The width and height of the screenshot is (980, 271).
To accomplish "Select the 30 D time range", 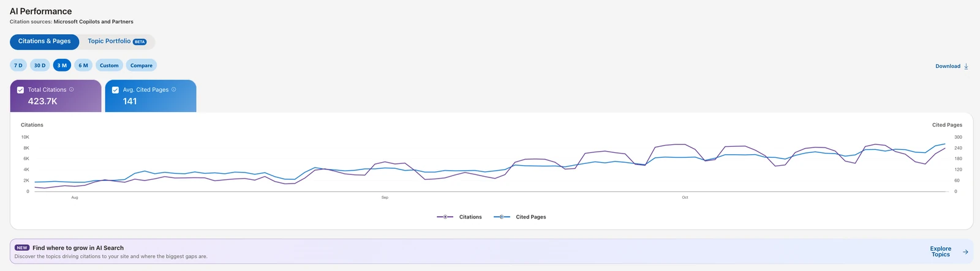I will point(40,65).
